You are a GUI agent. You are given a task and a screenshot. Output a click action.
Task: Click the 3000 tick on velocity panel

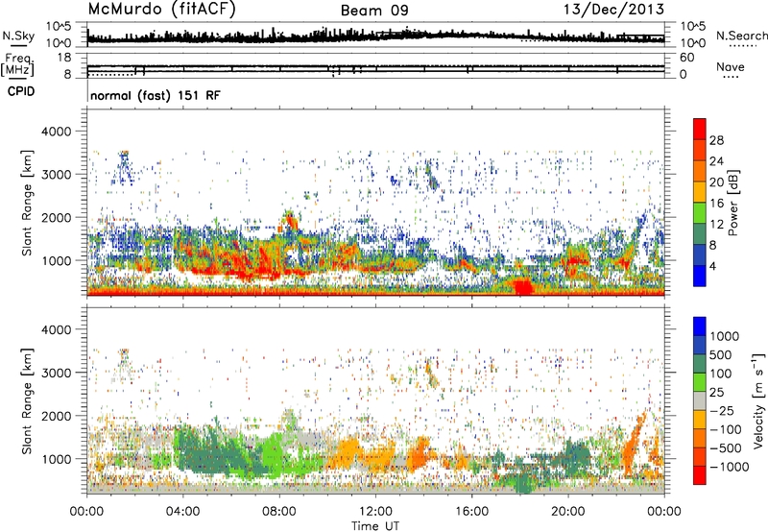tap(57, 373)
